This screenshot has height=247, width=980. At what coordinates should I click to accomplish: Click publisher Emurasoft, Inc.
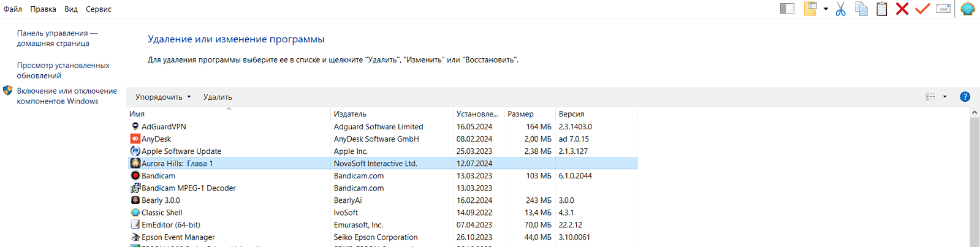pyautogui.click(x=358, y=225)
